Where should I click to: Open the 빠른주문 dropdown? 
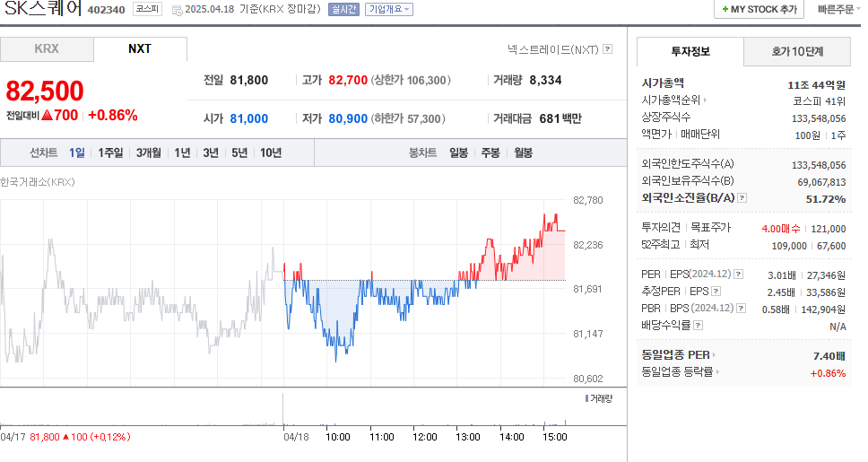[838, 9]
